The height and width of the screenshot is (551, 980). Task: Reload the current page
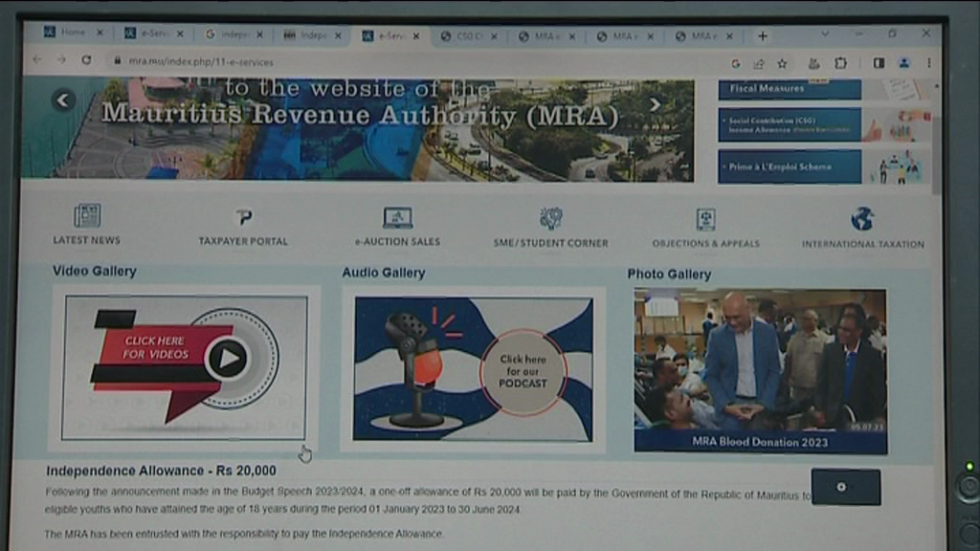[x=86, y=60]
